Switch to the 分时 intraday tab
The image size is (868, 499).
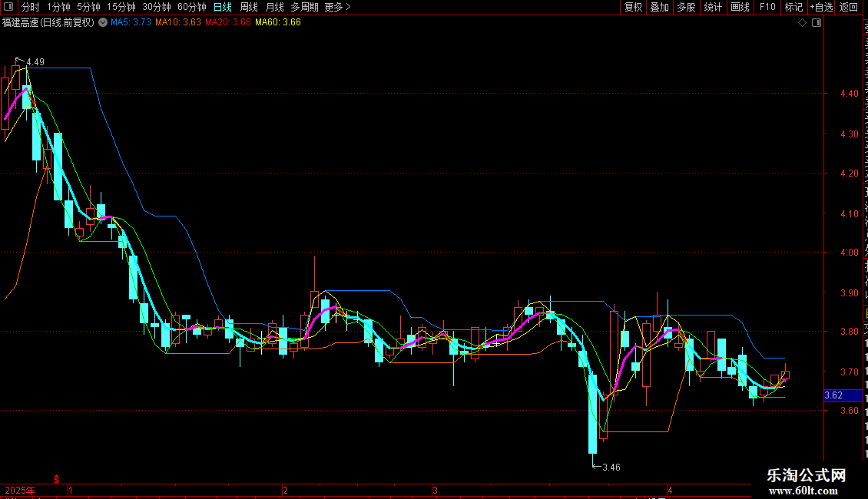31,7
